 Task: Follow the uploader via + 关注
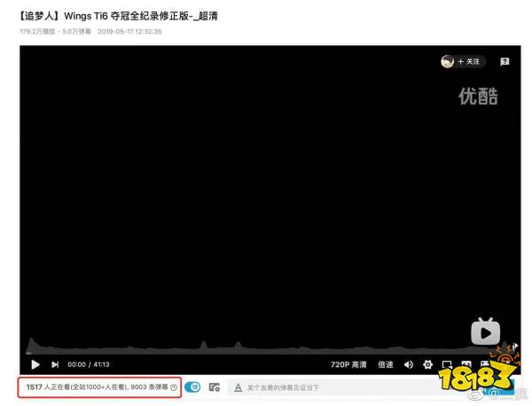(468, 61)
